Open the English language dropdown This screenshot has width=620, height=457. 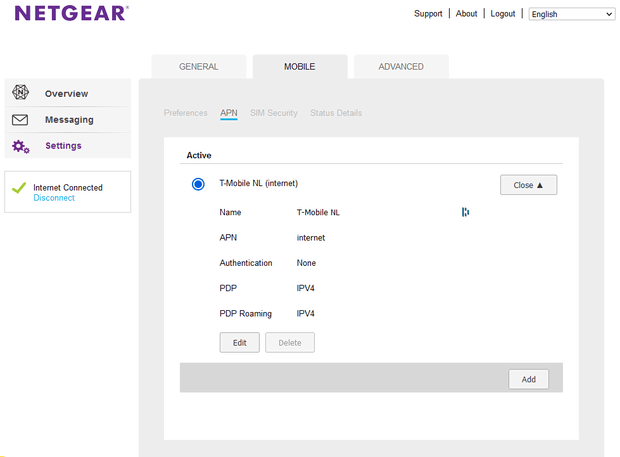[x=572, y=14]
